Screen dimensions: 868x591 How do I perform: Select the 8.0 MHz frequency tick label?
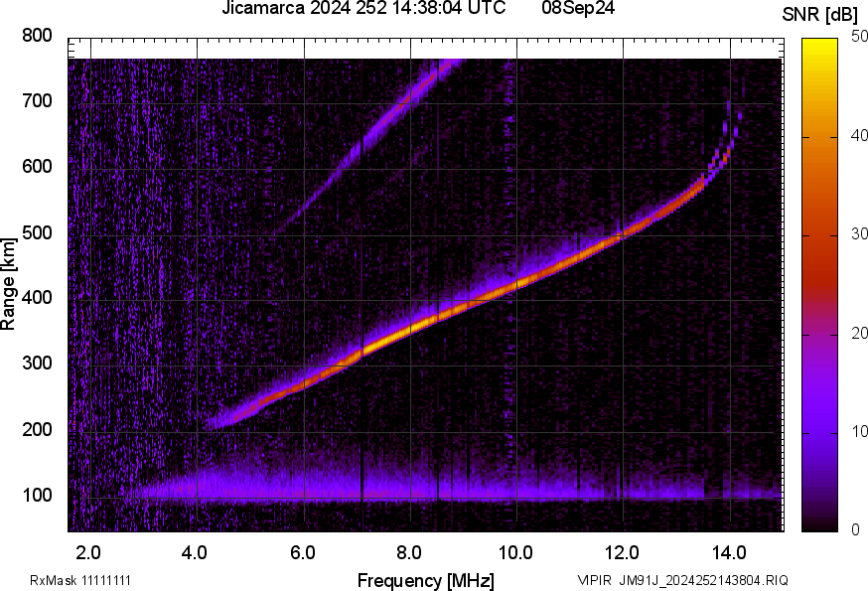tap(409, 551)
